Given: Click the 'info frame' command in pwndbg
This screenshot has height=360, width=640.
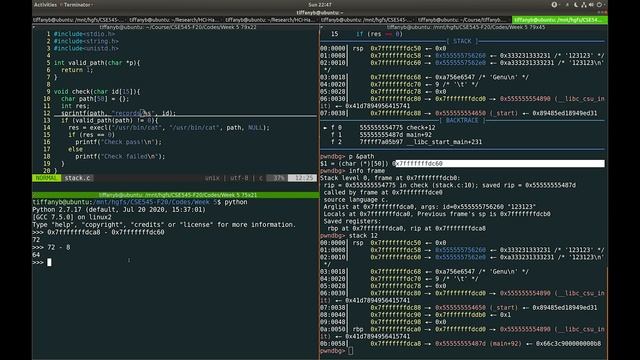Looking at the screenshot, I should (367, 171).
